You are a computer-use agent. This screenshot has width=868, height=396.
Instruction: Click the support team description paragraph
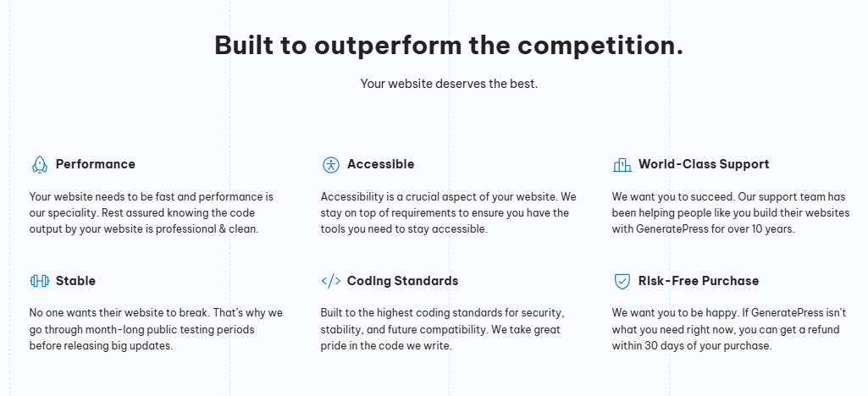[x=730, y=212]
